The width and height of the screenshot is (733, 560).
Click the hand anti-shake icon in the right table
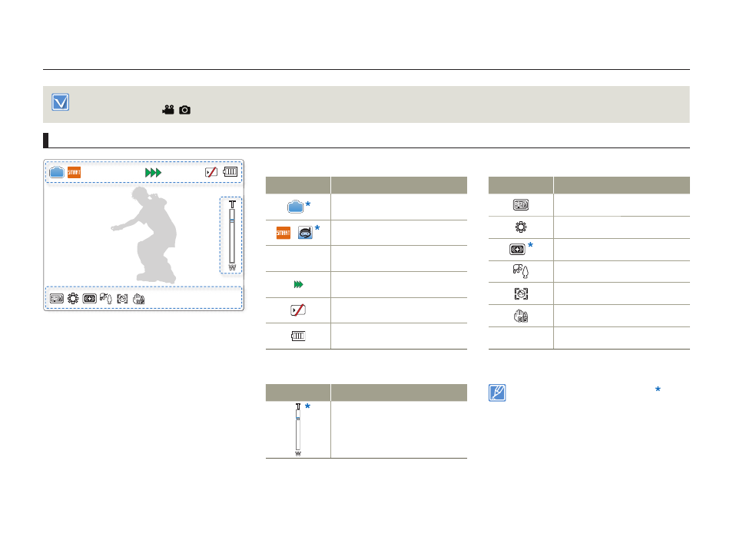(x=521, y=316)
